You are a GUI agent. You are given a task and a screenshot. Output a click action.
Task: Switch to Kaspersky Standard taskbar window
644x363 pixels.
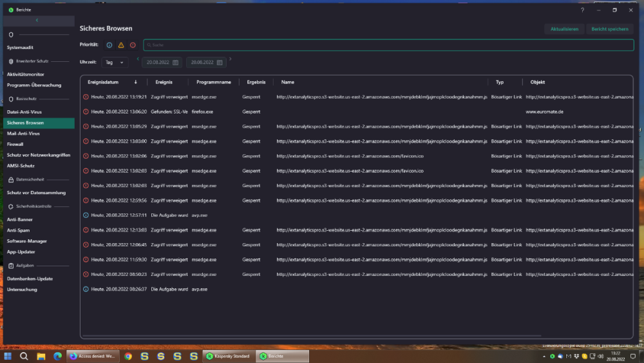[229, 356]
